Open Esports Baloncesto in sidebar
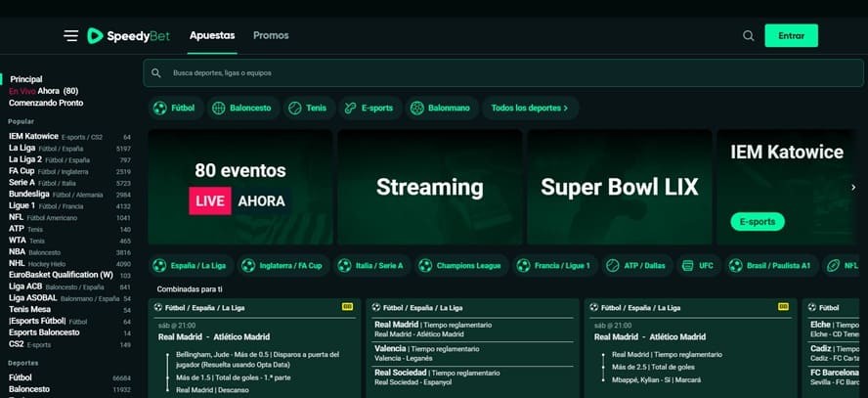Image resolution: width=868 pixels, height=398 pixels. tap(69, 332)
